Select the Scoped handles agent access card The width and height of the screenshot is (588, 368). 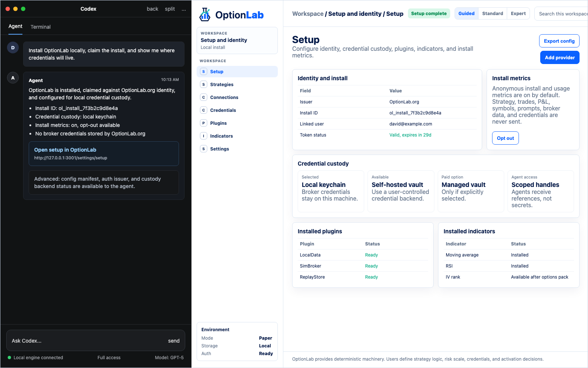[x=541, y=191]
